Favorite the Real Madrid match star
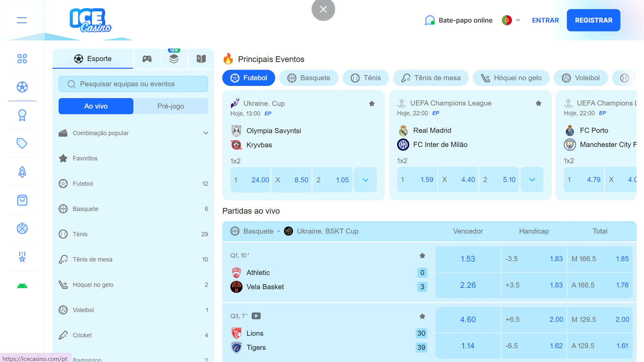644x362 pixels. pos(539,103)
